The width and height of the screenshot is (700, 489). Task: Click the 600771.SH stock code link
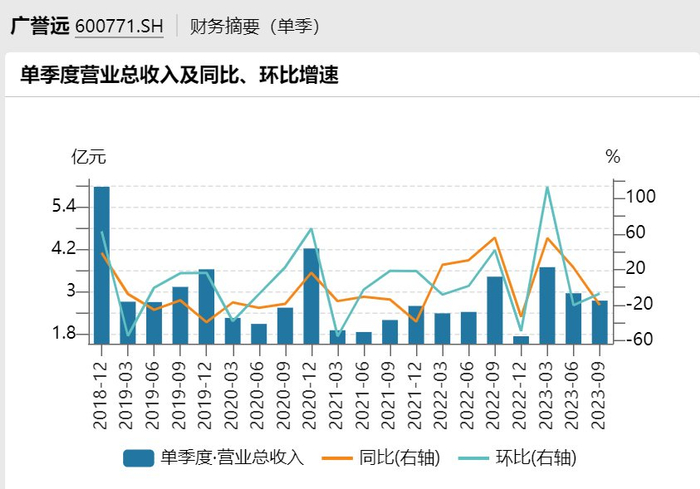[119, 26]
